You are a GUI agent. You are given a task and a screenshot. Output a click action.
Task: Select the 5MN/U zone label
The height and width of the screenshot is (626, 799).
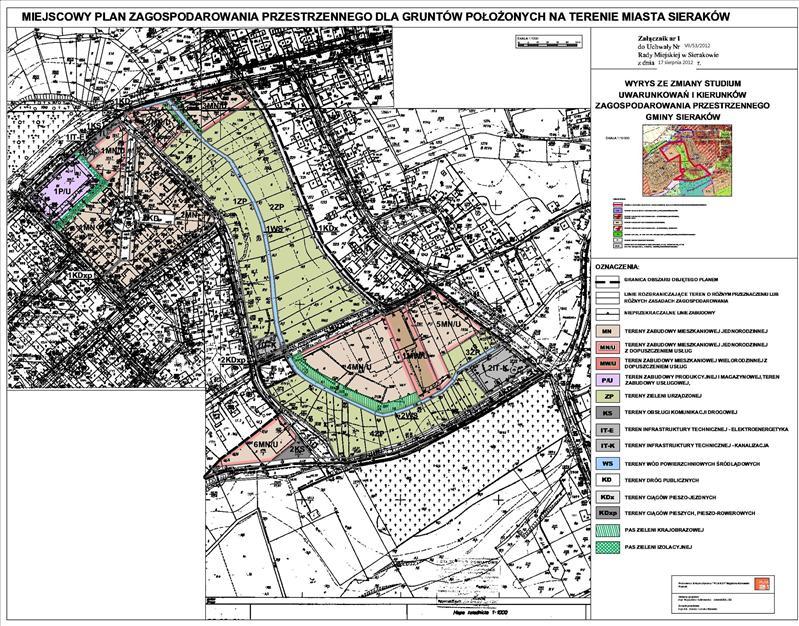tap(448, 323)
